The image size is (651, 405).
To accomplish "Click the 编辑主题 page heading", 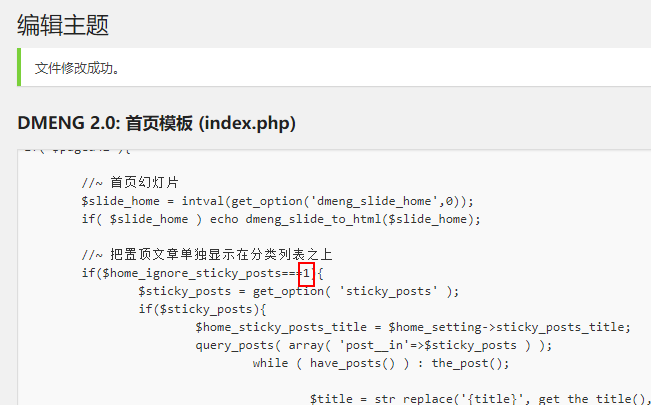I will click(x=63, y=25).
